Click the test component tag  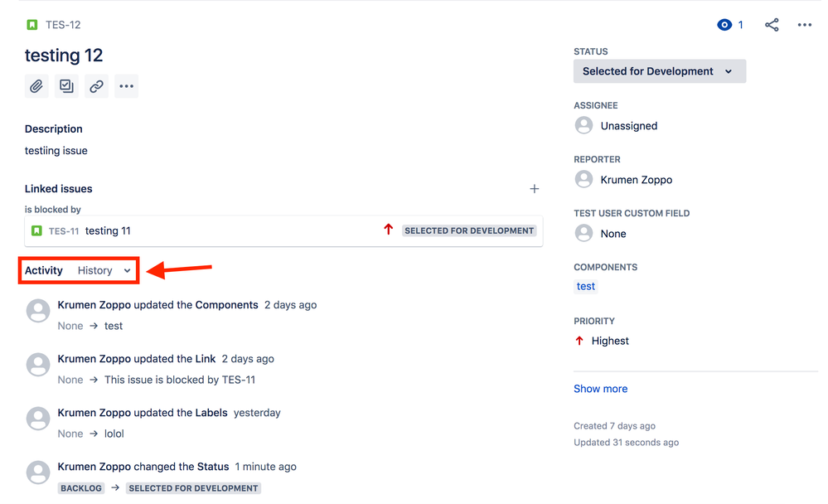point(585,286)
